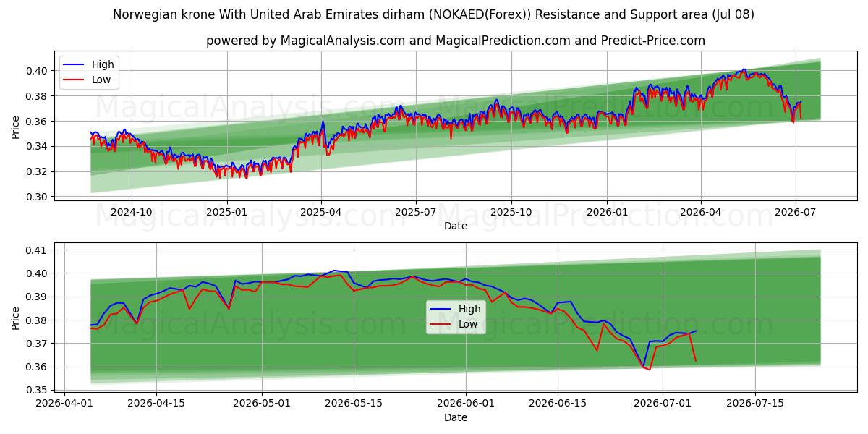
Task: Click the 0.40 value on upper price axis
Action: pyautogui.click(x=38, y=71)
